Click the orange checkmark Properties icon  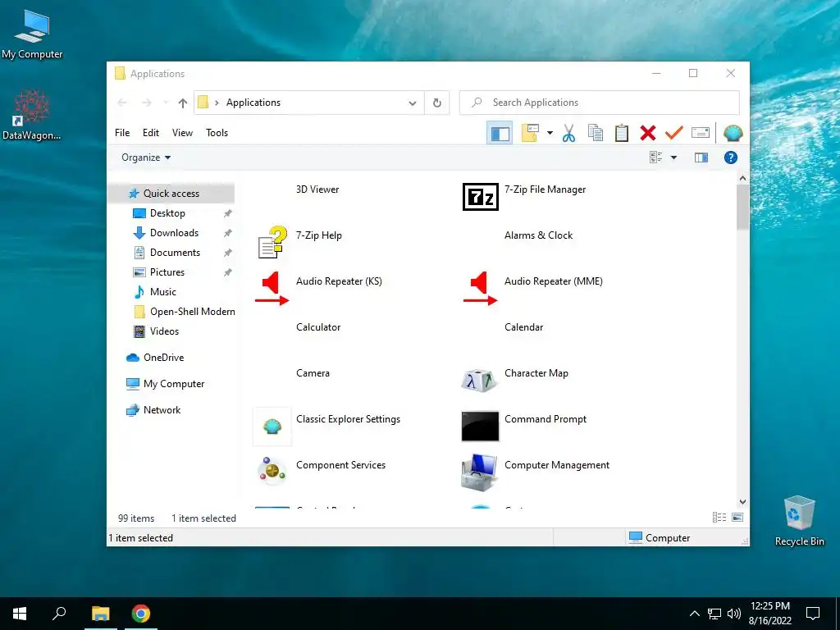point(674,133)
